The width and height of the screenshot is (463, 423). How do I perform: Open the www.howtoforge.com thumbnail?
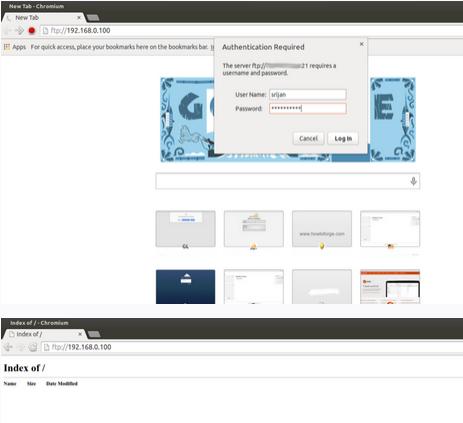click(322, 229)
